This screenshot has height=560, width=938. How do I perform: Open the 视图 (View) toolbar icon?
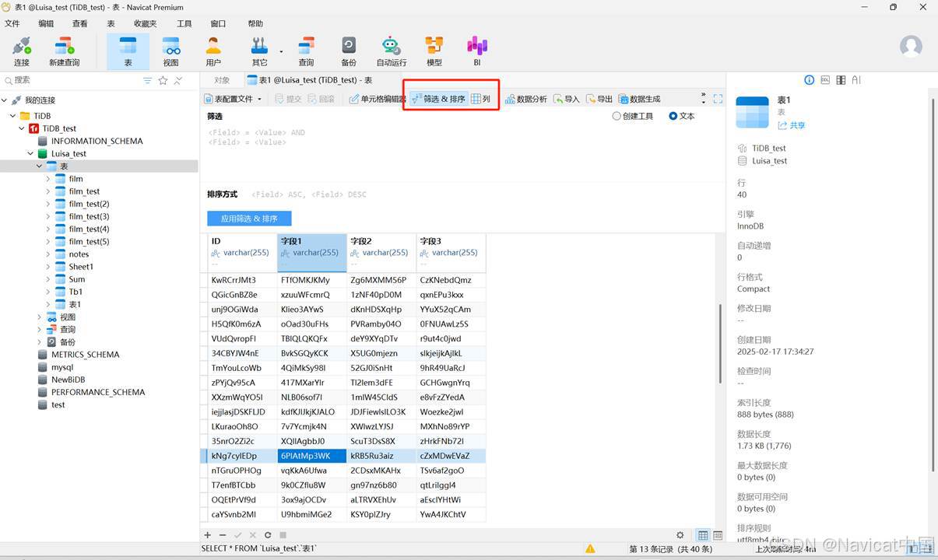pyautogui.click(x=170, y=51)
